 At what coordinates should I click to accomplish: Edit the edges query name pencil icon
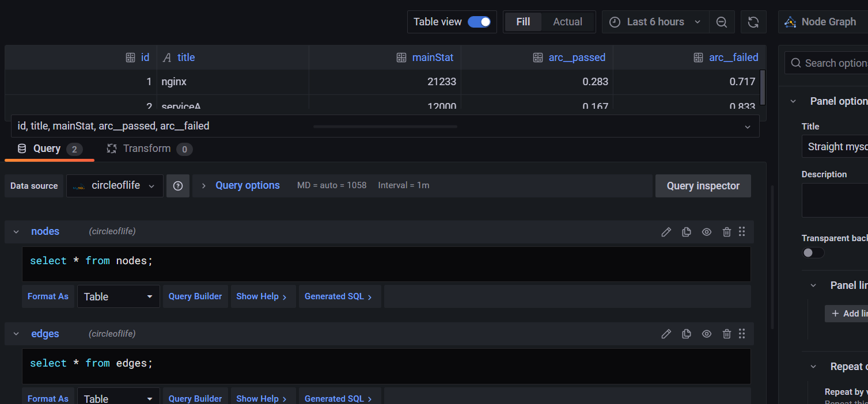pyautogui.click(x=666, y=334)
